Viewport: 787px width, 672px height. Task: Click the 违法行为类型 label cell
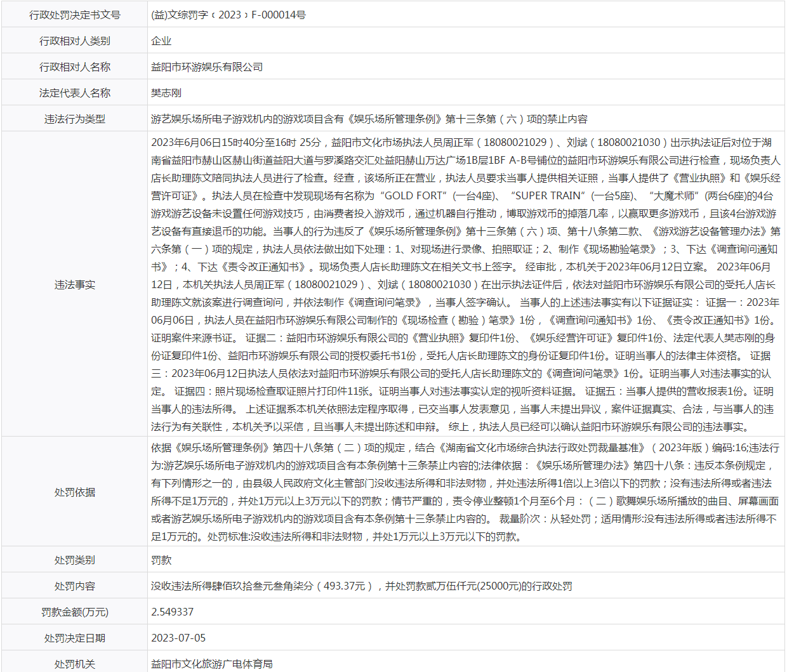(74, 119)
